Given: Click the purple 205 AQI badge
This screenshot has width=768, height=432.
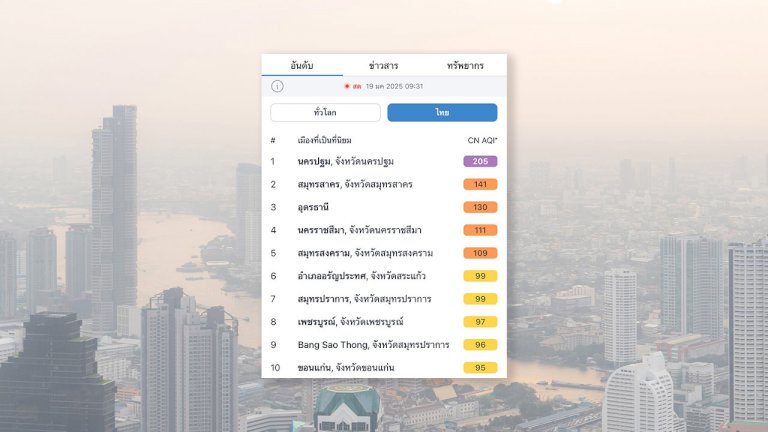Looking at the screenshot, I should 480,162.
